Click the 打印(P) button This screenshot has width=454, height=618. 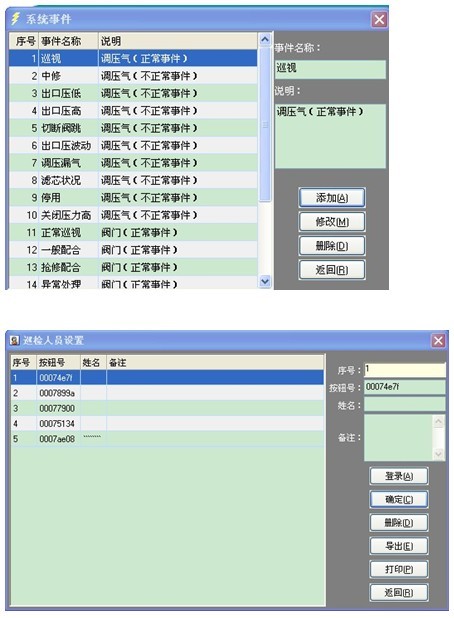click(399, 569)
